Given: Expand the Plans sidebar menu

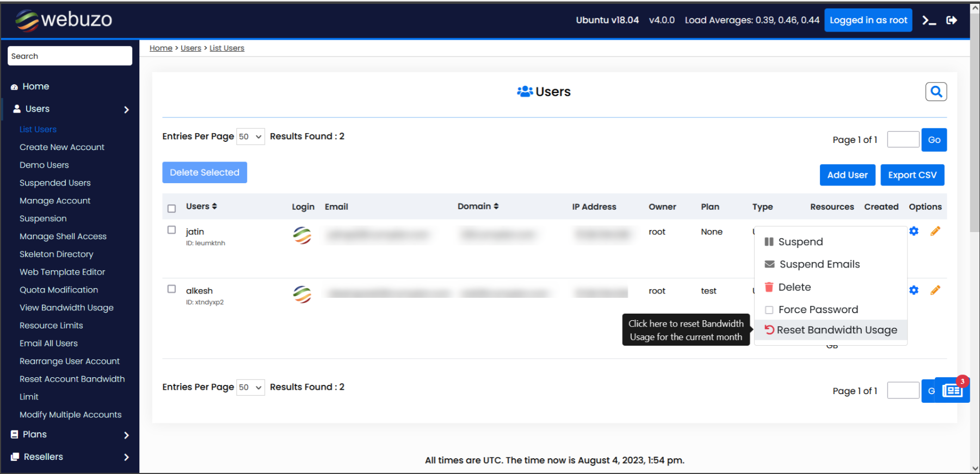Looking at the screenshot, I should [70, 434].
